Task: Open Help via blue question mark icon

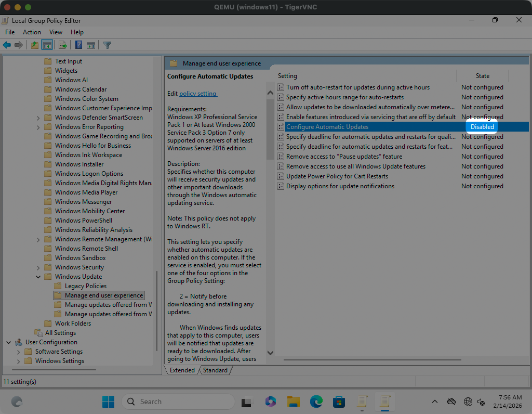Action: (78, 45)
